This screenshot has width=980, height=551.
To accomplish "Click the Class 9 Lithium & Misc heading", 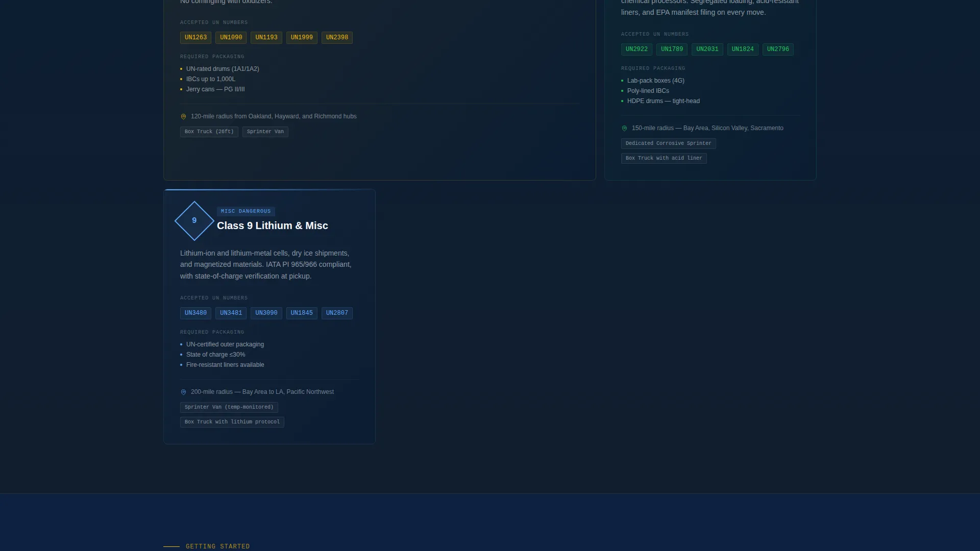I will (x=273, y=226).
